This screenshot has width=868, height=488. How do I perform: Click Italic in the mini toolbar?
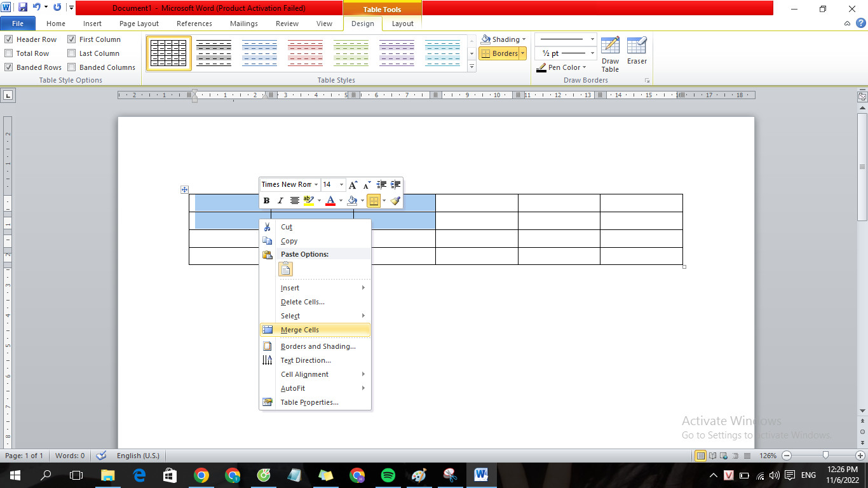click(x=280, y=201)
